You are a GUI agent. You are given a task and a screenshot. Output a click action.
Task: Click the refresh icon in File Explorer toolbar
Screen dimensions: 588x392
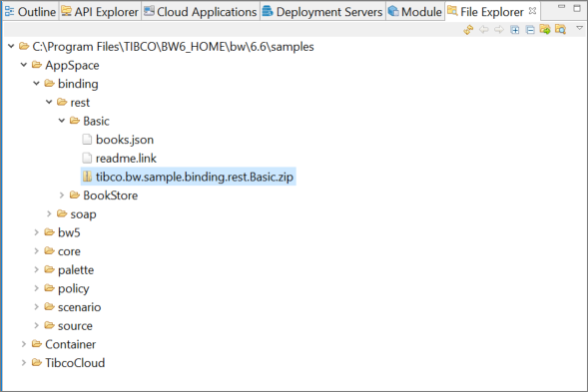pos(468,30)
